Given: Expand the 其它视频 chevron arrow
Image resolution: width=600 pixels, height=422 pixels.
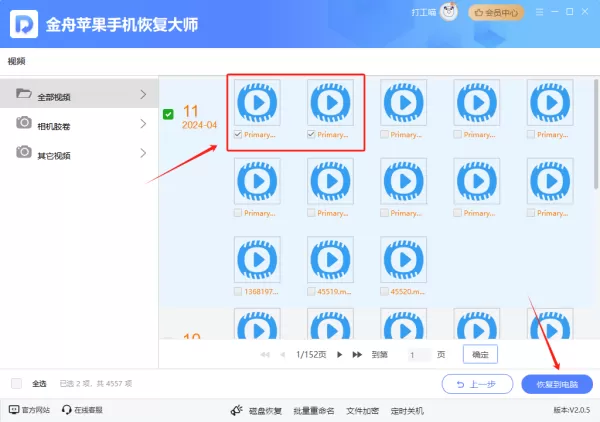Looking at the screenshot, I should coord(143,153).
